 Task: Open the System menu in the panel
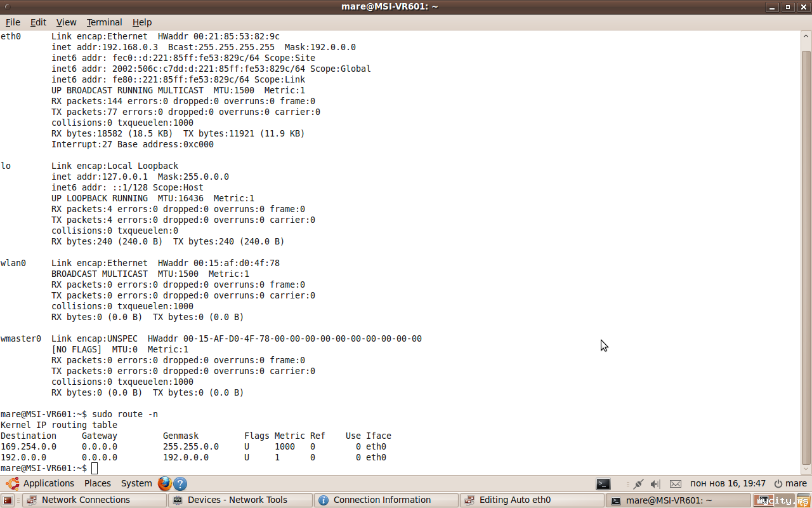(x=136, y=483)
